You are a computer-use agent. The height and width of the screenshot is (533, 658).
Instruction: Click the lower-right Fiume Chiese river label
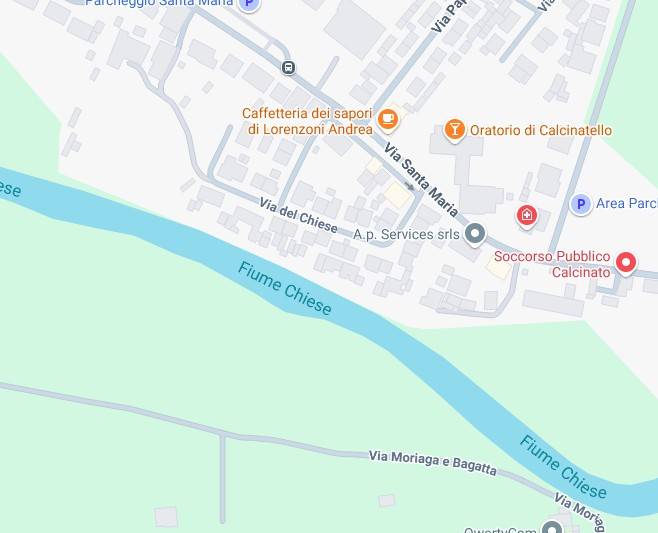[563, 467]
